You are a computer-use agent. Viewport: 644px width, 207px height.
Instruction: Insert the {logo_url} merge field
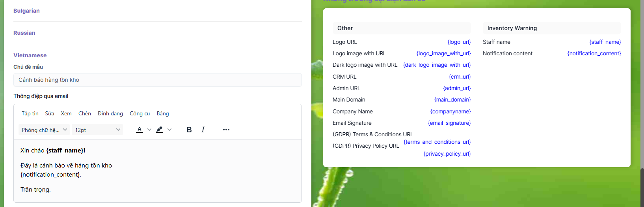tap(459, 42)
